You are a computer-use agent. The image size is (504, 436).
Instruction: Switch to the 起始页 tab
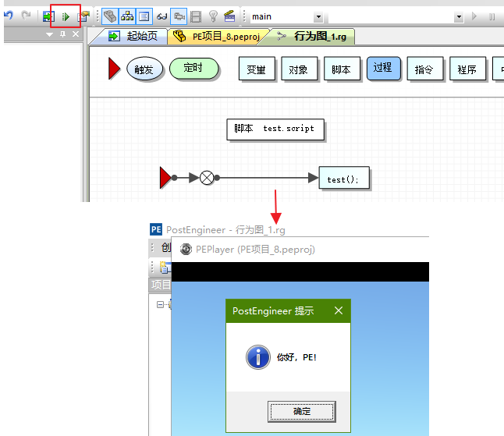pyautogui.click(x=133, y=37)
